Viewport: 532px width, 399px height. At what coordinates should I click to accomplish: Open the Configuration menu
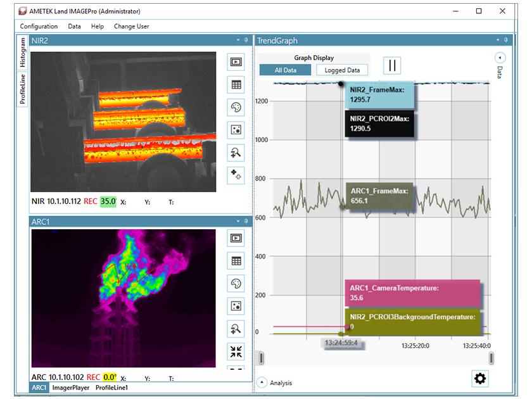[39, 27]
